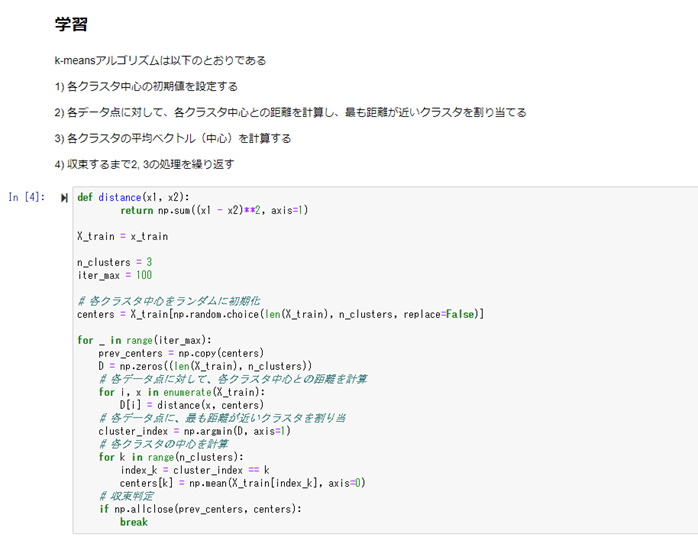
Task: Select the In [4] prompt label
Action: (x=27, y=197)
